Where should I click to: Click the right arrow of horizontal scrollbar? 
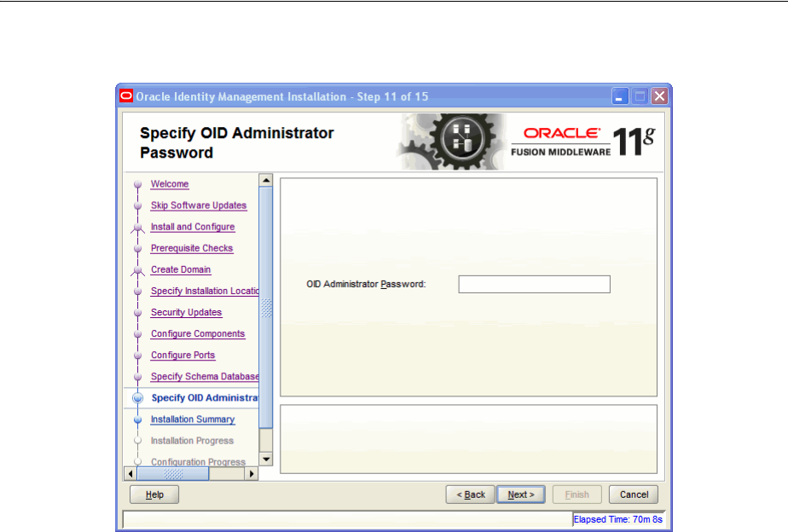pos(252,474)
